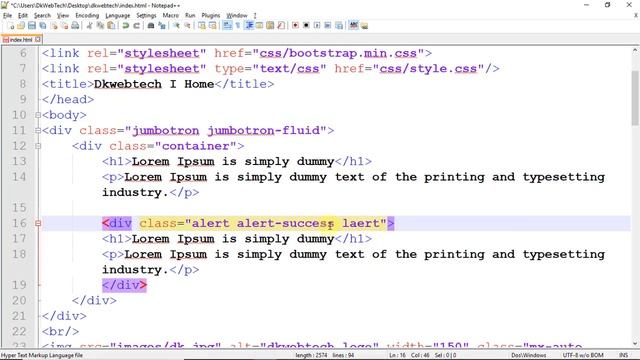The width and height of the screenshot is (640, 360).
Task: Collapse the container div fold line 12
Action: tap(38, 146)
